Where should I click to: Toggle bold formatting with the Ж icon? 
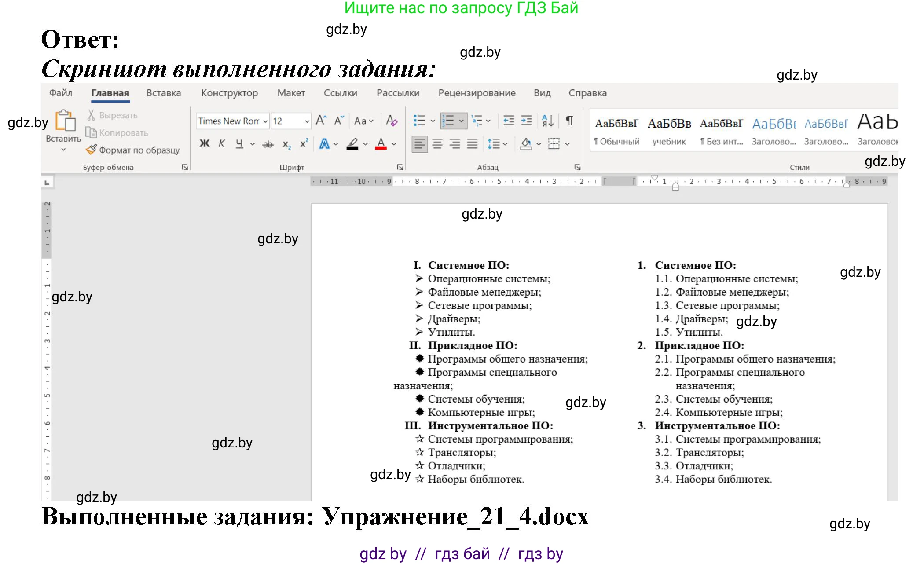point(205,143)
